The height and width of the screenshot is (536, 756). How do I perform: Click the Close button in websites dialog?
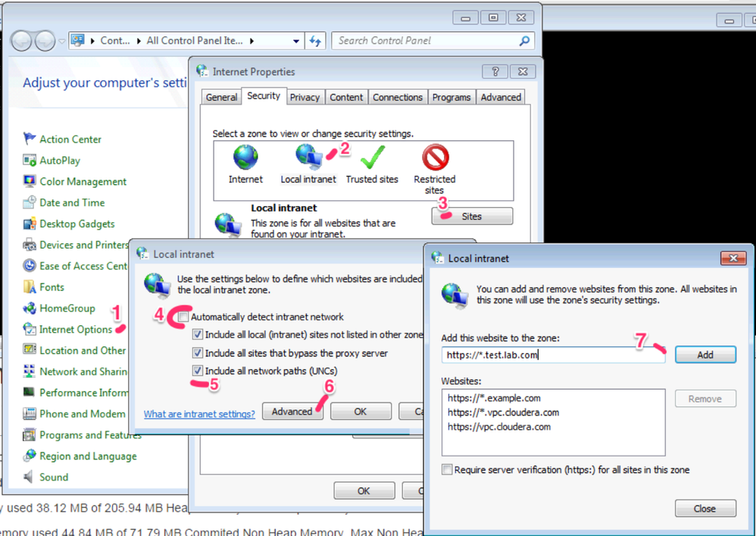[x=705, y=509]
